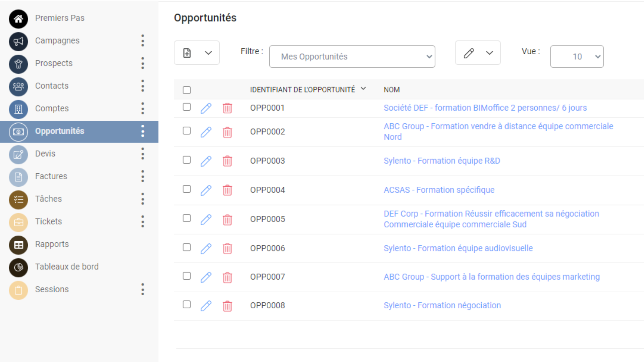Open Campagnes via the megaphone icon
644x362 pixels.
click(18, 41)
